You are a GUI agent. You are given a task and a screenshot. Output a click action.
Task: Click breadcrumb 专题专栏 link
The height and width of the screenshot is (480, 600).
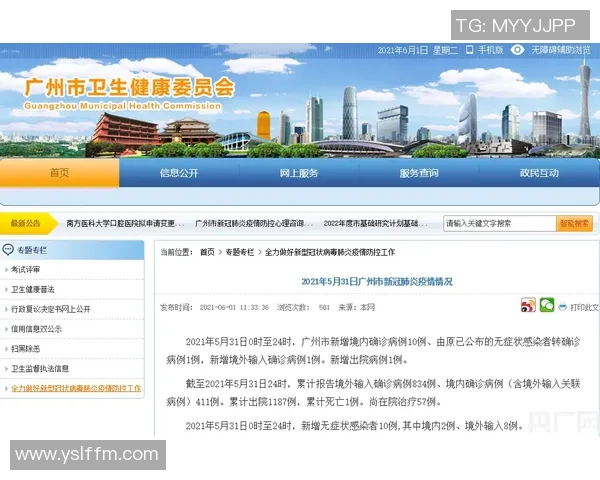[240, 252]
